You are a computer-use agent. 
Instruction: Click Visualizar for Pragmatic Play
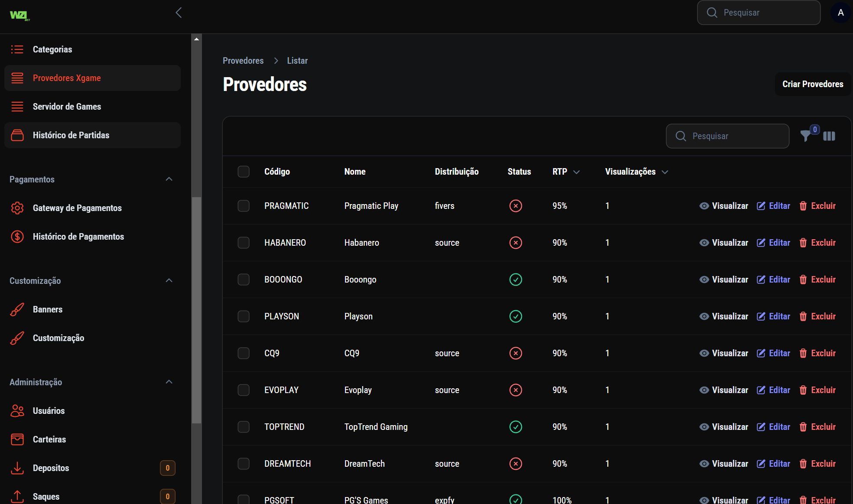click(x=724, y=206)
